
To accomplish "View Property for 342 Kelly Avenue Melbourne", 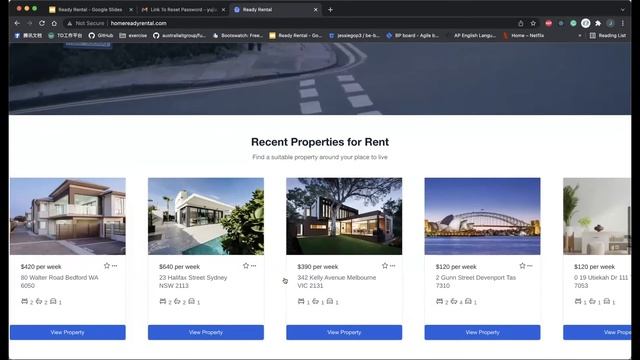I will [344, 332].
